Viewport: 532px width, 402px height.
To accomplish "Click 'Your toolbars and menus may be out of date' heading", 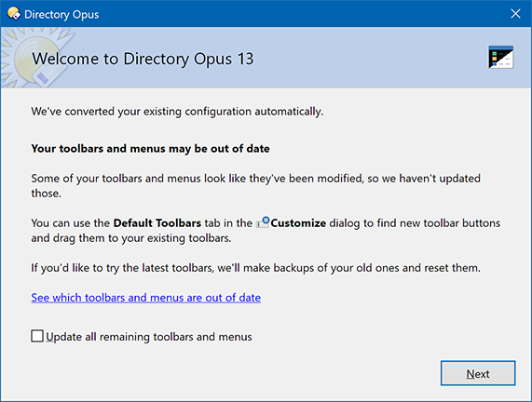I will pyautogui.click(x=150, y=149).
